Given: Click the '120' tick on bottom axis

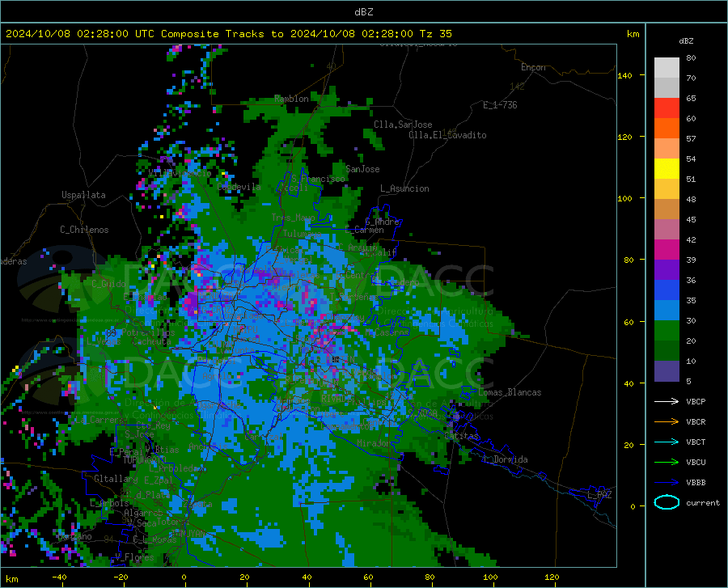Looking at the screenshot, I should (552, 577).
